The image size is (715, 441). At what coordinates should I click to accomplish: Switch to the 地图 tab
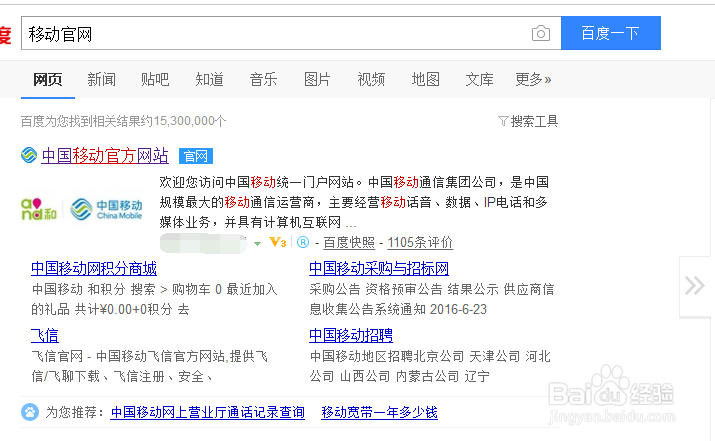tap(425, 80)
